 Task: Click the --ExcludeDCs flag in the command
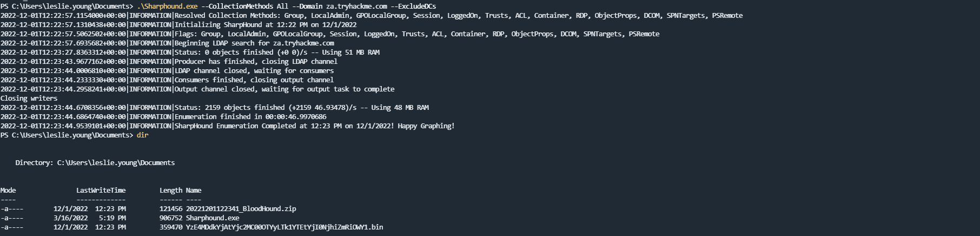click(x=413, y=6)
